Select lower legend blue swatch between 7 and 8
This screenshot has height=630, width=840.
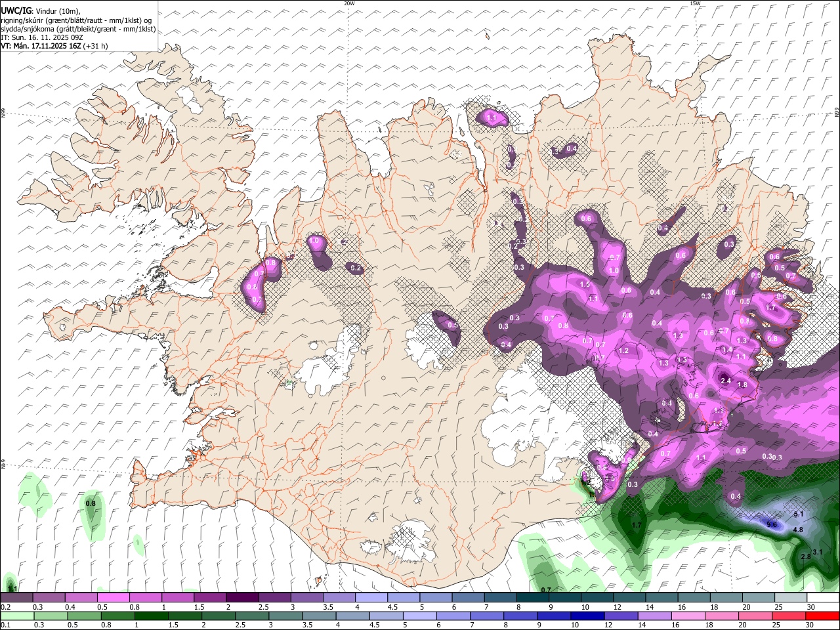point(487,616)
